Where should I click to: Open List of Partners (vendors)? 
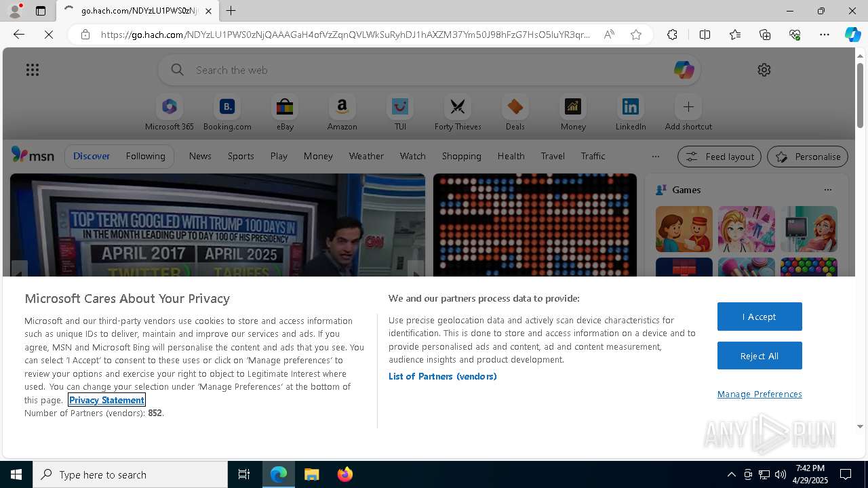tap(442, 376)
